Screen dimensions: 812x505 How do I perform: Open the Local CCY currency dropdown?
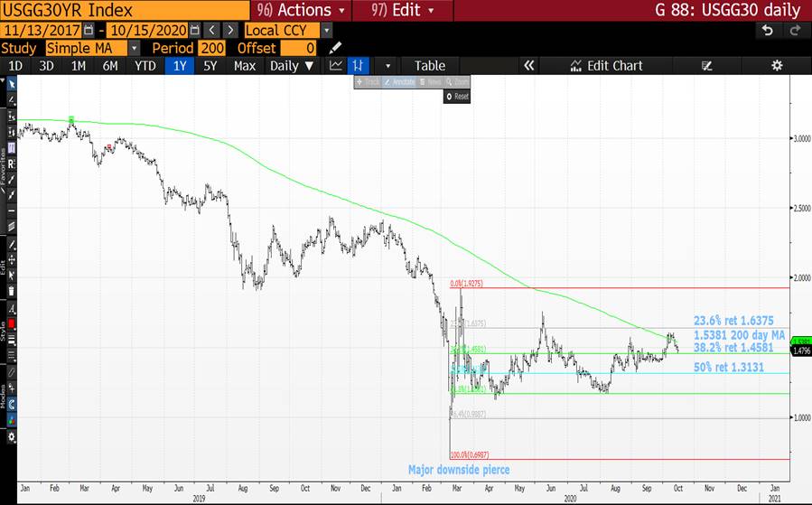(326, 30)
